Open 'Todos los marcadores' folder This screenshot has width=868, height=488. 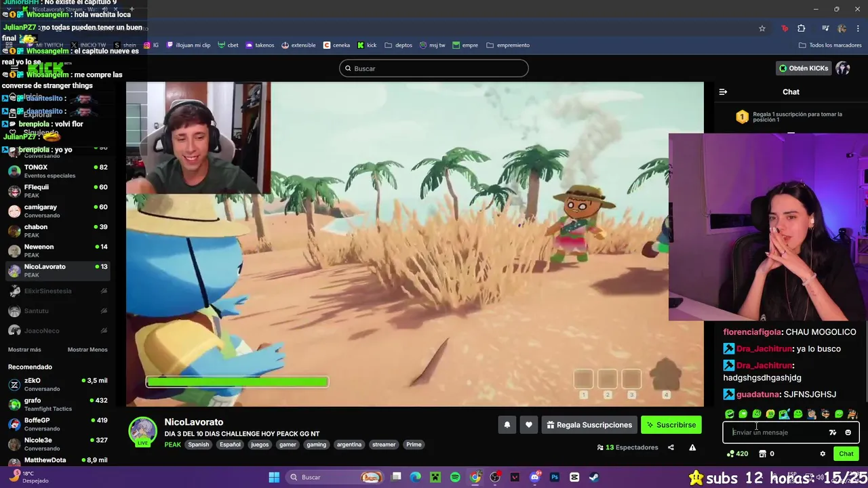[831, 45]
